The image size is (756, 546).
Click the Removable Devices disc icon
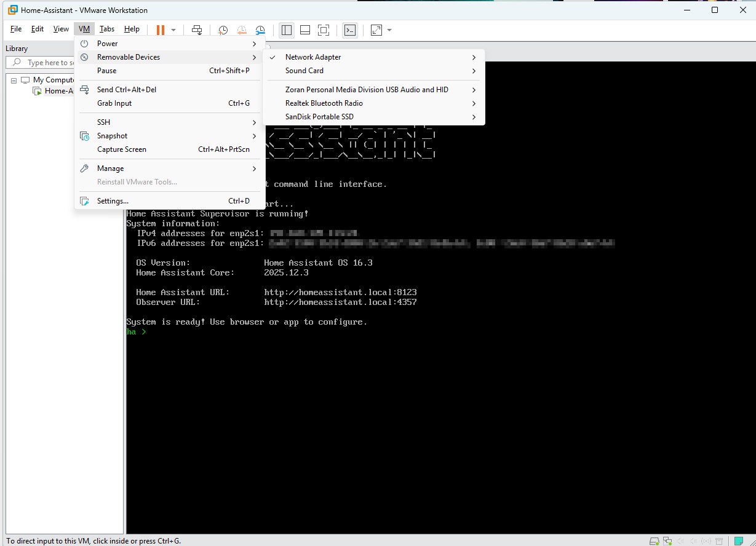click(x=84, y=57)
